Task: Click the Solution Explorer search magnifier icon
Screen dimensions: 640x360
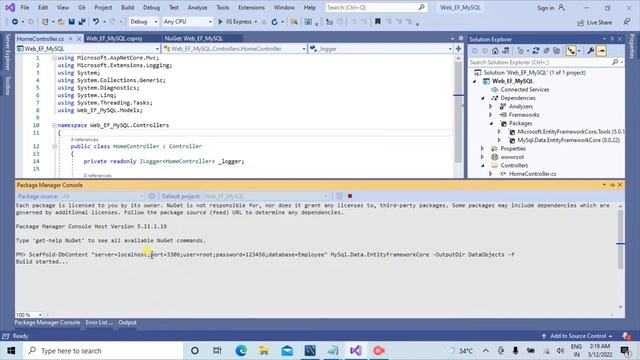Action: pos(615,62)
